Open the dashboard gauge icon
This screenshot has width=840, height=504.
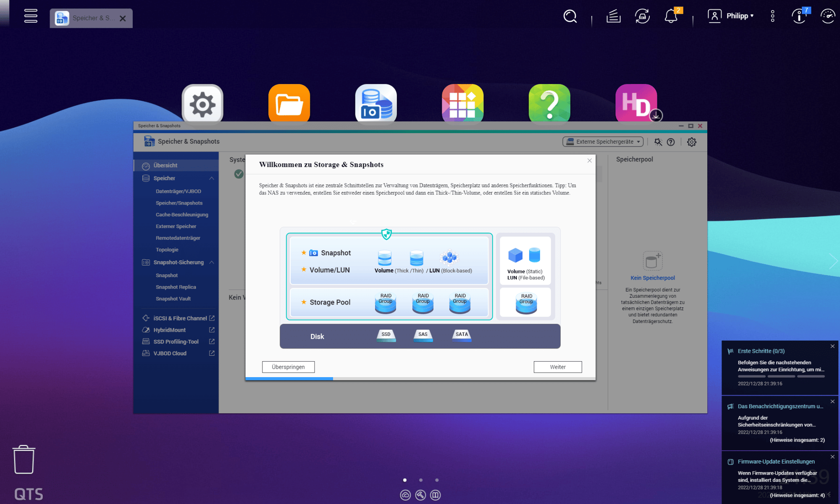coord(828,16)
